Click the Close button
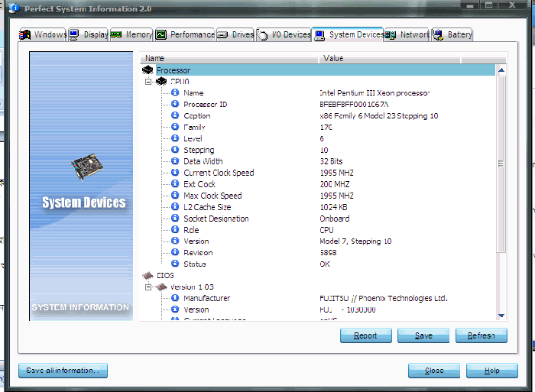 pos(434,371)
